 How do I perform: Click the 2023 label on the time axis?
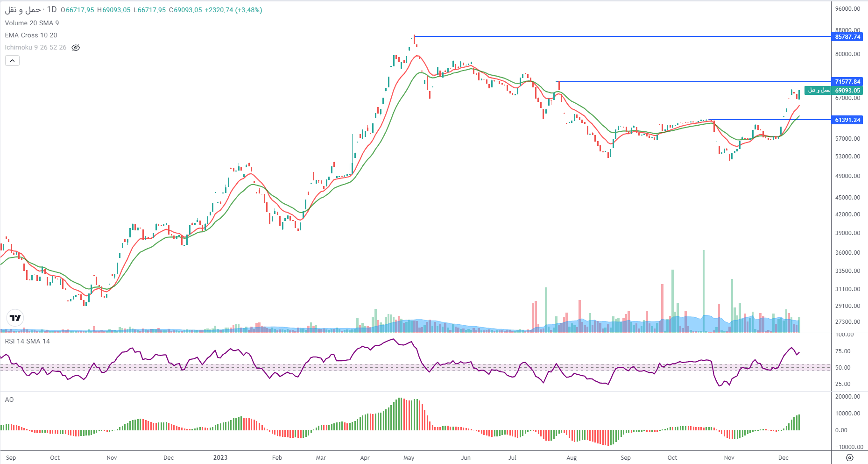pos(220,457)
